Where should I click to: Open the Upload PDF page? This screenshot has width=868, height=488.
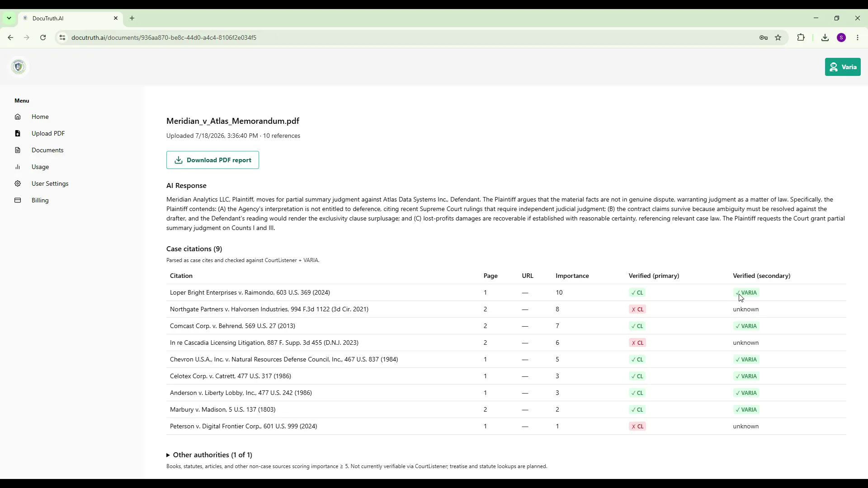click(x=48, y=133)
